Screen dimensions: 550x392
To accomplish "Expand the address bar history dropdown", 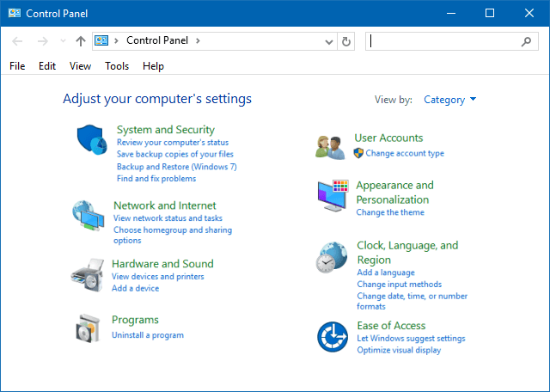I will [x=328, y=42].
